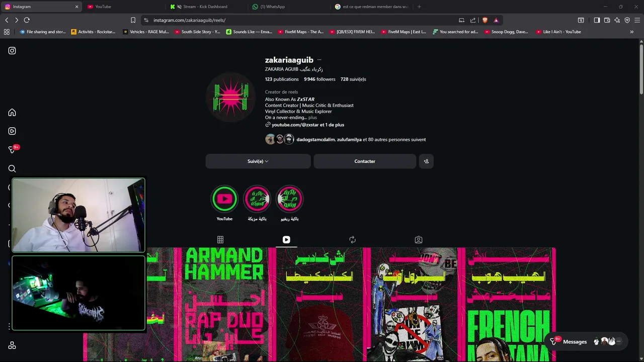Open the YouTube story highlight
Viewport: 644px width, 362px height.
pyautogui.click(x=224, y=199)
